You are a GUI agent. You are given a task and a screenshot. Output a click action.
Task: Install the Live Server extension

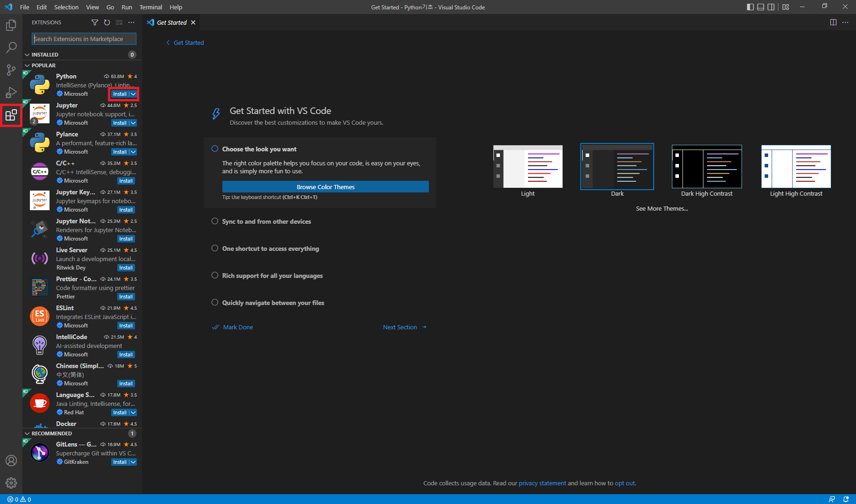tap(126, 268)
